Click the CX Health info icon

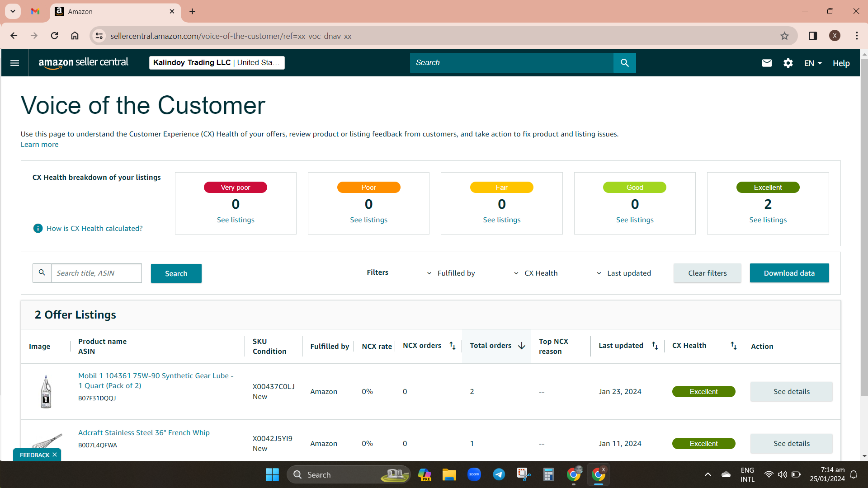(x=38, y=228)
